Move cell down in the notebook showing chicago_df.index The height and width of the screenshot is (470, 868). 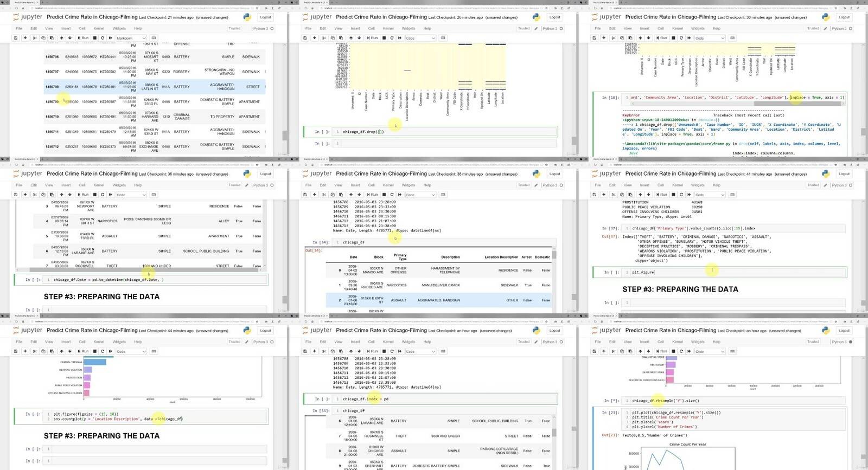(359, 351)
